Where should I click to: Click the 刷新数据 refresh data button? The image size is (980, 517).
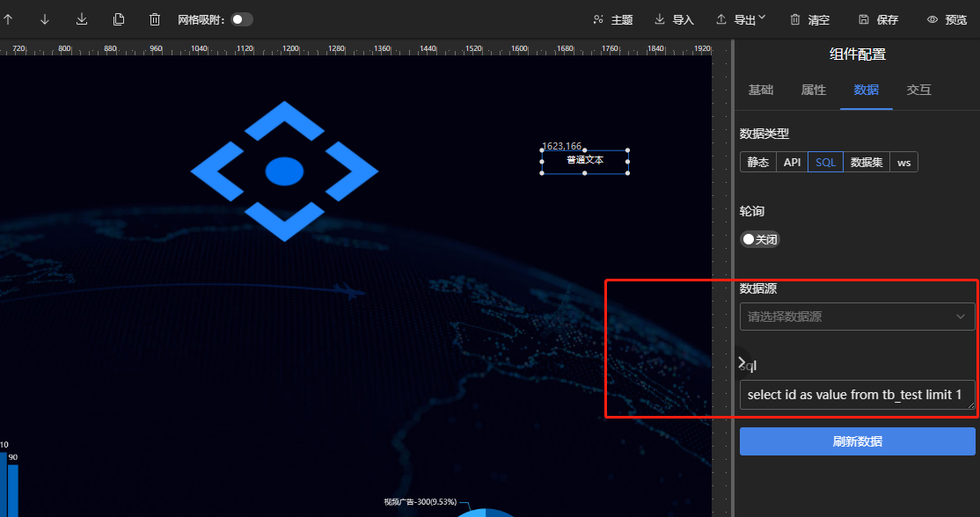pyautogui.click(x=857, y=441)
